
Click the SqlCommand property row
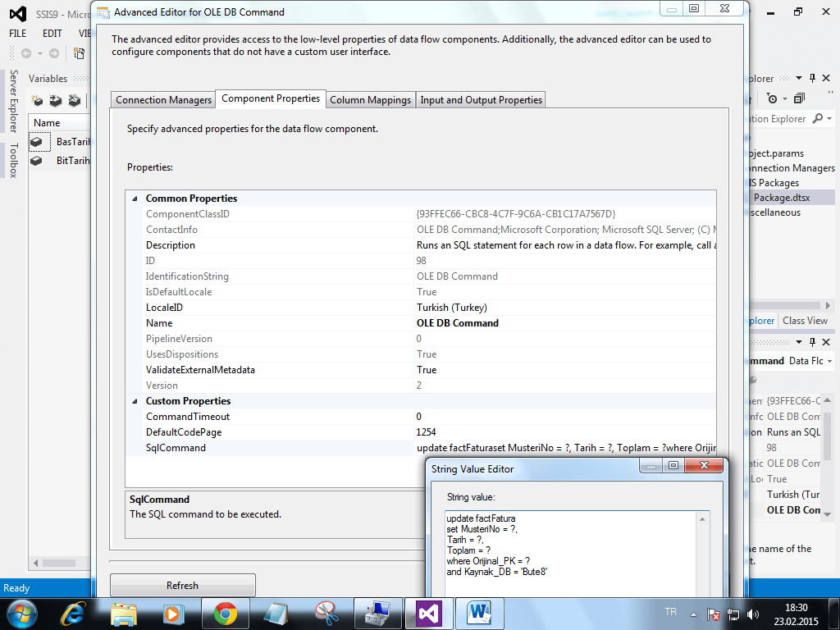421,448
